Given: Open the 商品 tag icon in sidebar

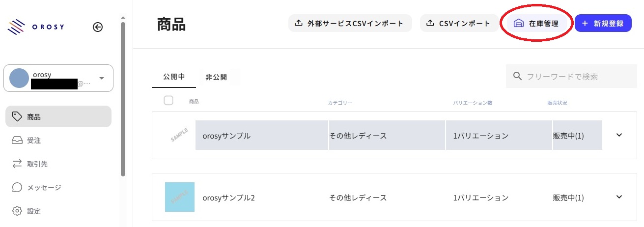Looking at the screenshot, I should pos(17,116).
